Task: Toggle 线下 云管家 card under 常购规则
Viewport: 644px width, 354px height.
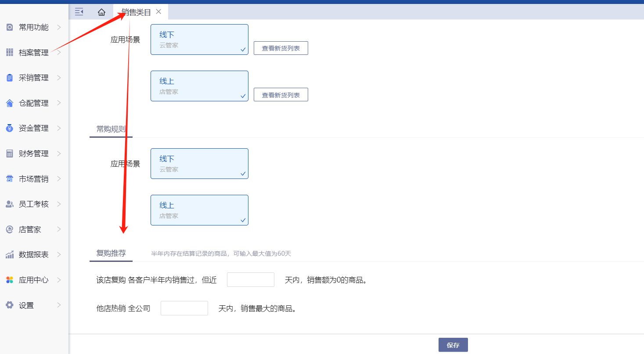Action: [x=199, y=164]
